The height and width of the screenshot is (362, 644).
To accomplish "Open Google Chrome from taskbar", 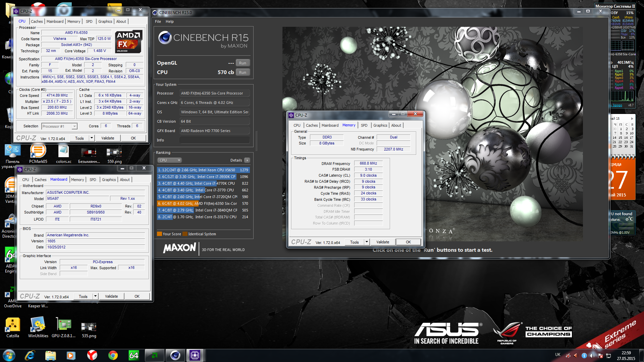I will tap(113, 355).
